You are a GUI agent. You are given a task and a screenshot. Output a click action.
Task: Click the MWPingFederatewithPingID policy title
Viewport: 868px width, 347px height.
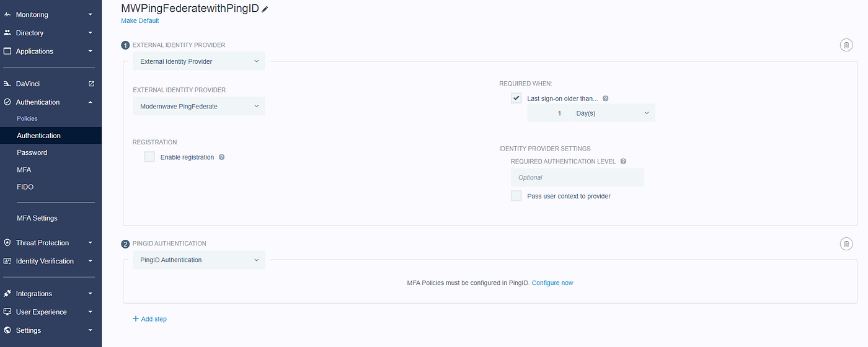190,9
